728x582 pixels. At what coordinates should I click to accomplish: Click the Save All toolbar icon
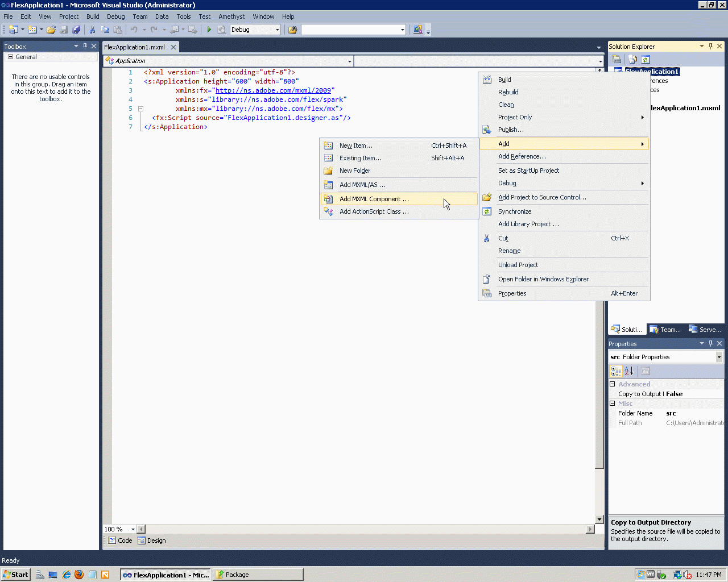pos(76,30)
